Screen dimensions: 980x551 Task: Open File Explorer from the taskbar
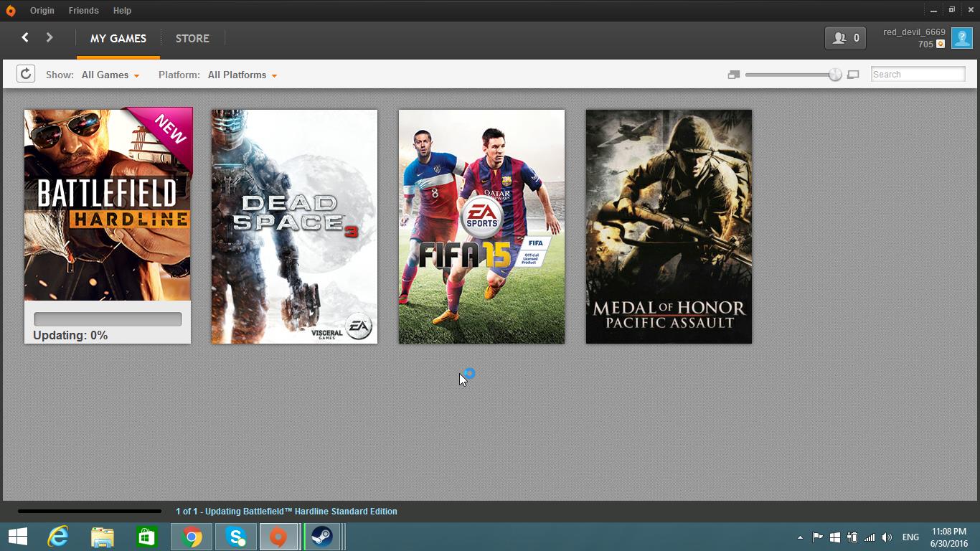coord(102,537)
